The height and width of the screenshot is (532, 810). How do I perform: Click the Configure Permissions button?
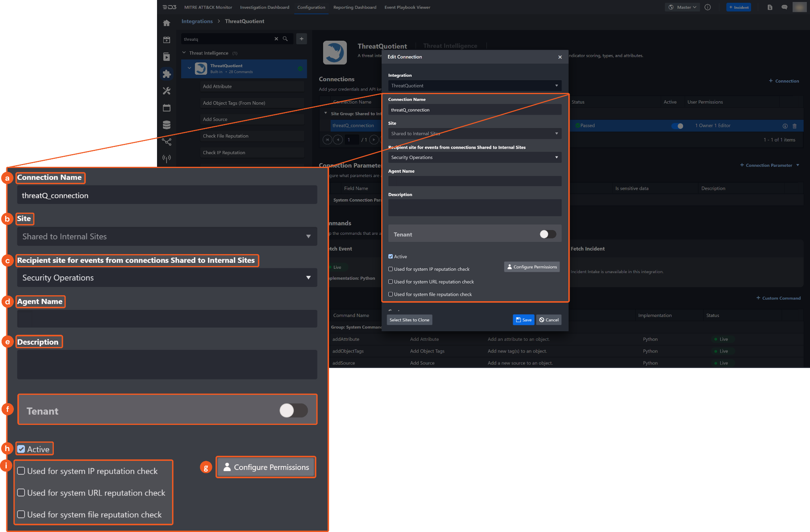pyautogui.click(x=532, y=267)
